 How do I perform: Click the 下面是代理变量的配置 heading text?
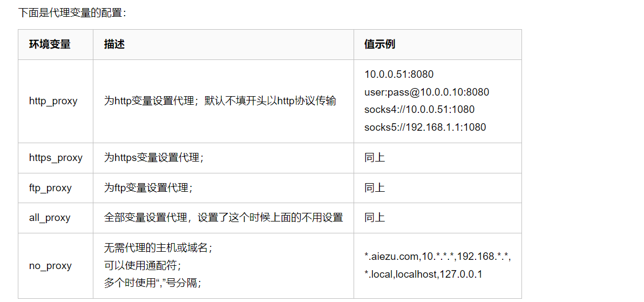tap(72, 12)
